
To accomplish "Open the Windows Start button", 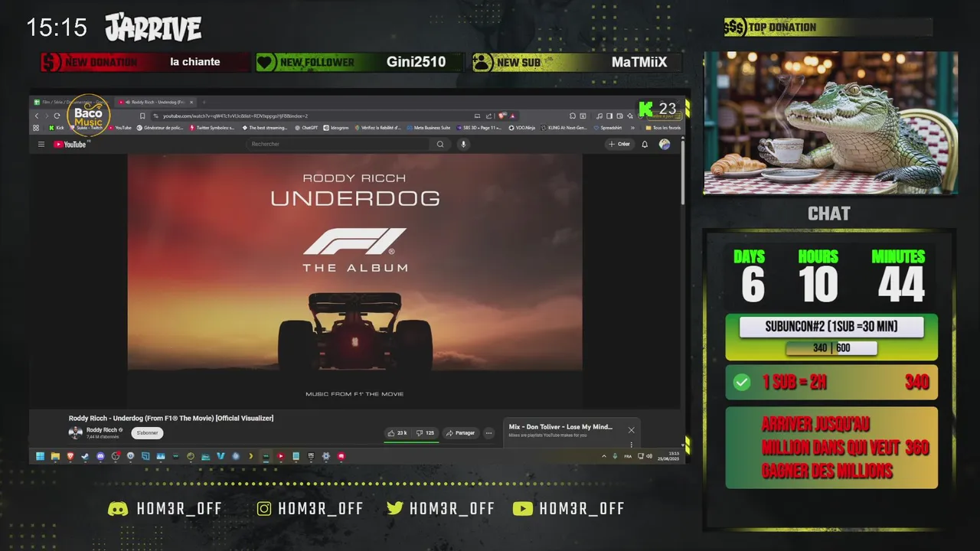I will (x=40, y=456).
